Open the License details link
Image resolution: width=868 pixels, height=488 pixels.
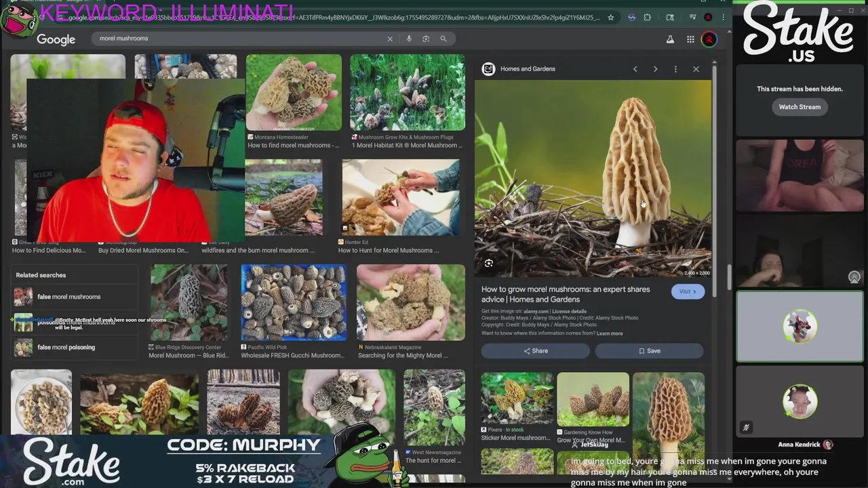569,311
